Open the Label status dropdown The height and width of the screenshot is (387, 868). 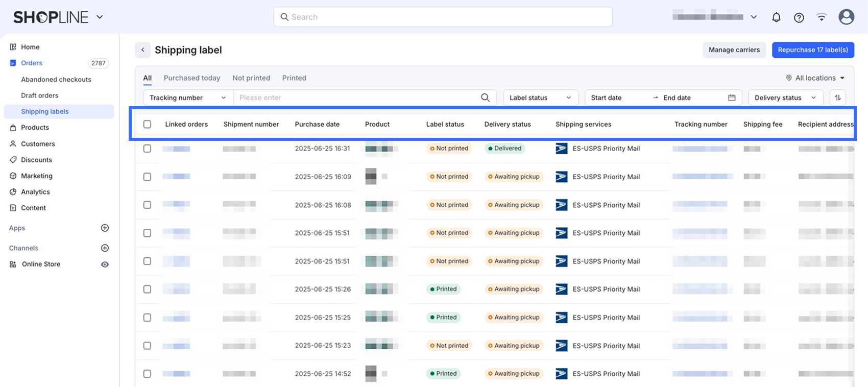540,98
